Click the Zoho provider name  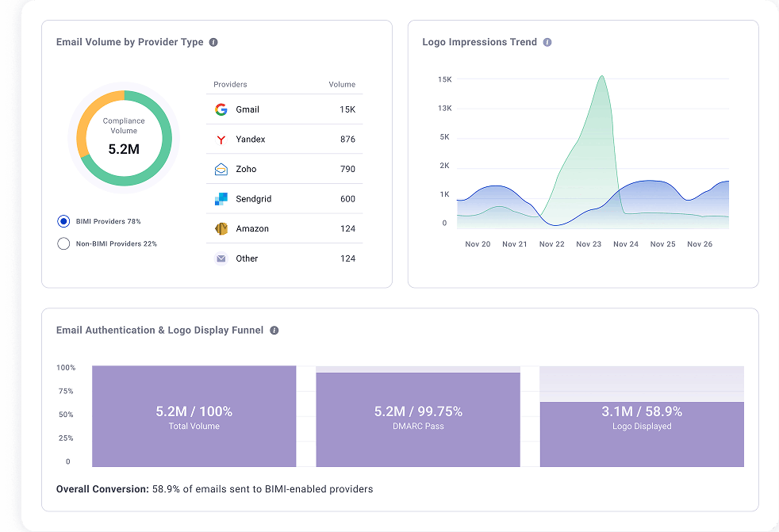point(246,169)
